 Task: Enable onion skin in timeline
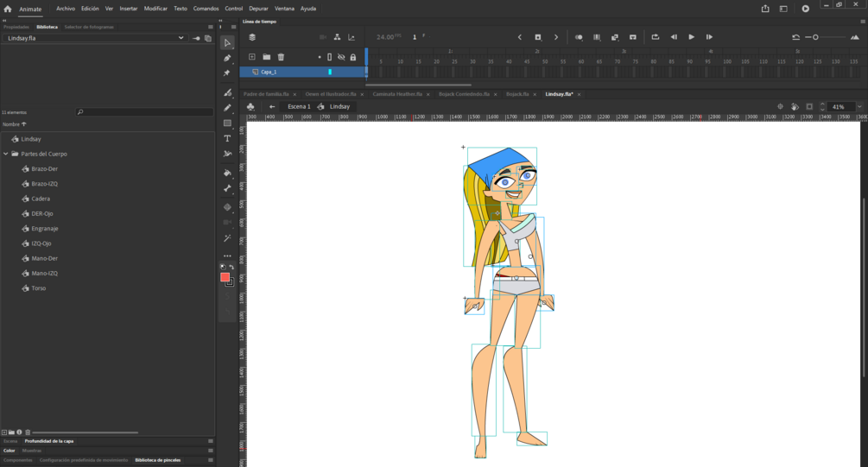579,37
